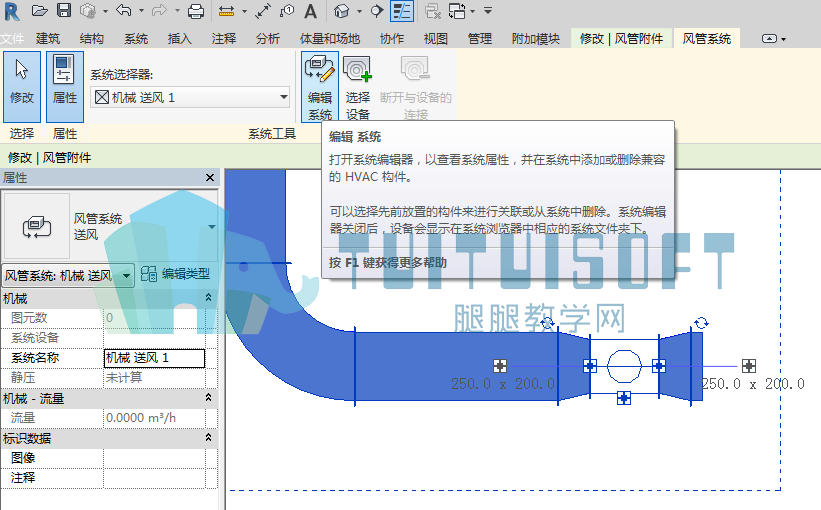Click the 流量 0.0000 m³/h value

[154, 418]
